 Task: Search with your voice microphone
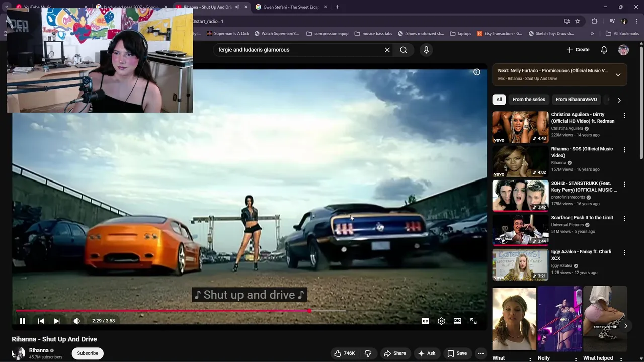(x=426, y=50)
